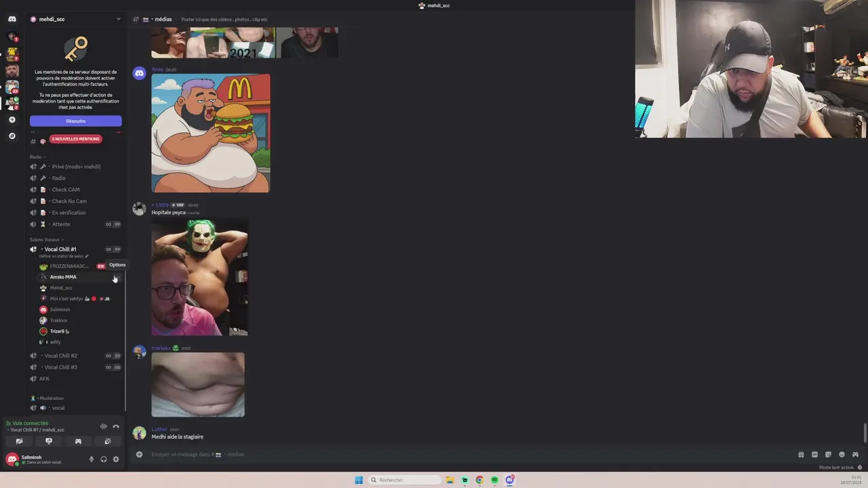
Task: Open File Explorer from taskbar
Action: click(450, 480)
